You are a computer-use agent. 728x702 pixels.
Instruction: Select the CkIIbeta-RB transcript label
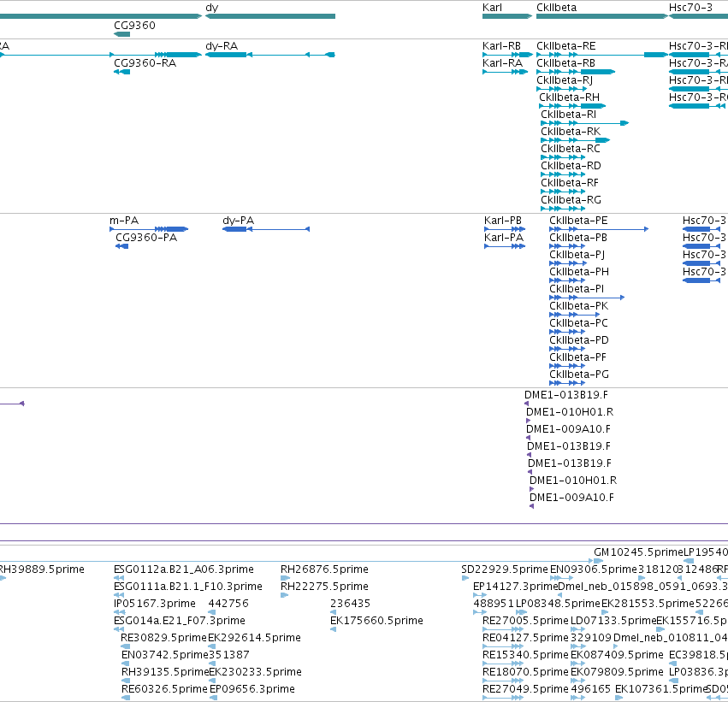click(x=566, y=63)
